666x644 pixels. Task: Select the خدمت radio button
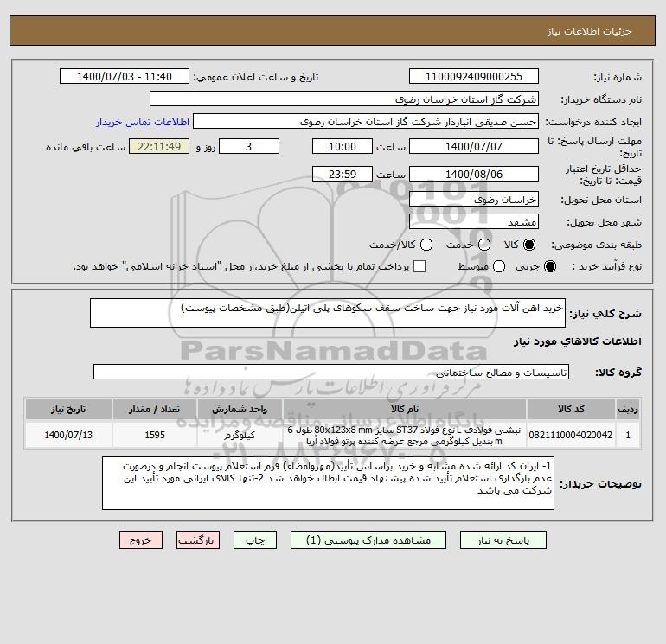pyautogui.click(x=484, y=245)
